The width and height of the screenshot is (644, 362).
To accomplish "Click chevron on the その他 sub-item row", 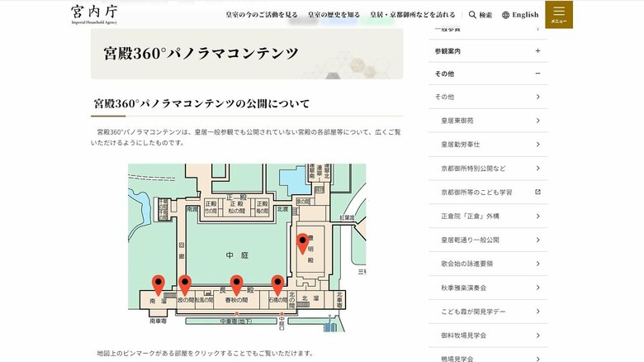I will point(538,97).
